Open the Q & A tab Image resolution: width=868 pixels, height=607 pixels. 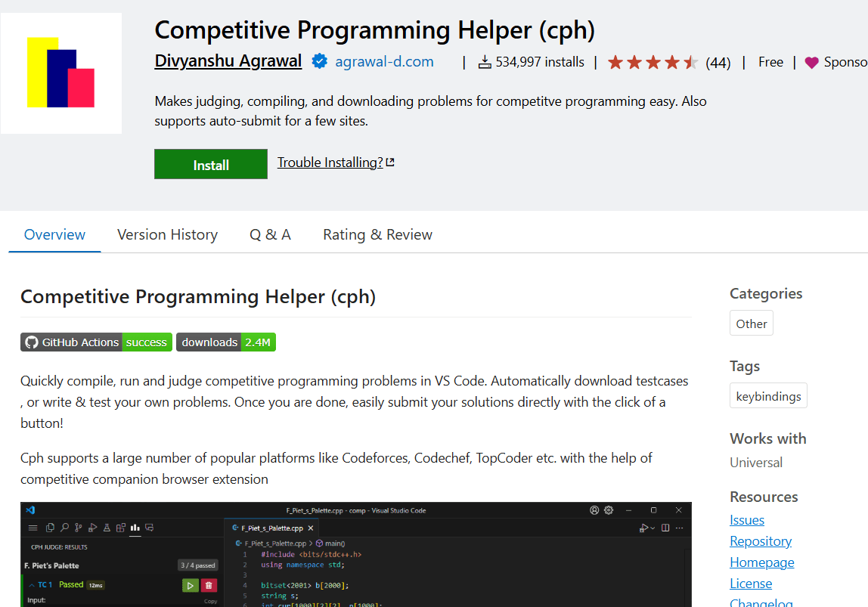[x=270, y=234]
